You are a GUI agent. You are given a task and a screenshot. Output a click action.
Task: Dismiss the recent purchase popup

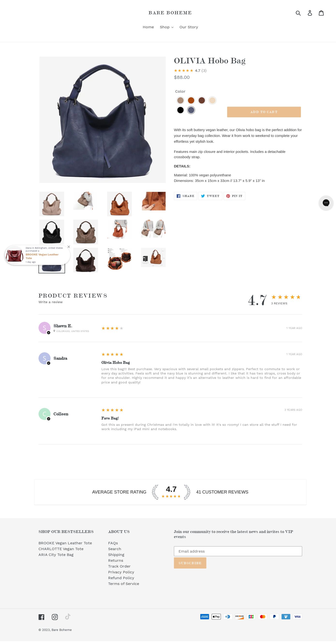coord(69,247)
